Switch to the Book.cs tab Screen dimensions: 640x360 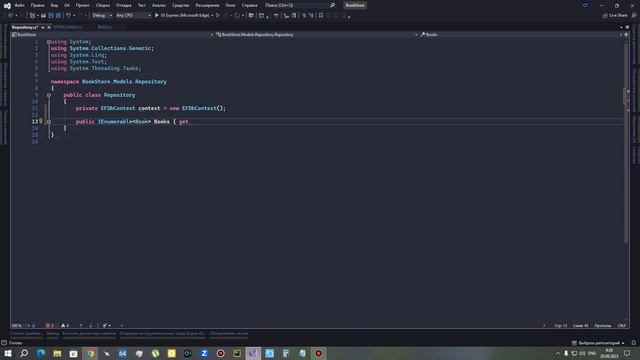pos(104,27)
